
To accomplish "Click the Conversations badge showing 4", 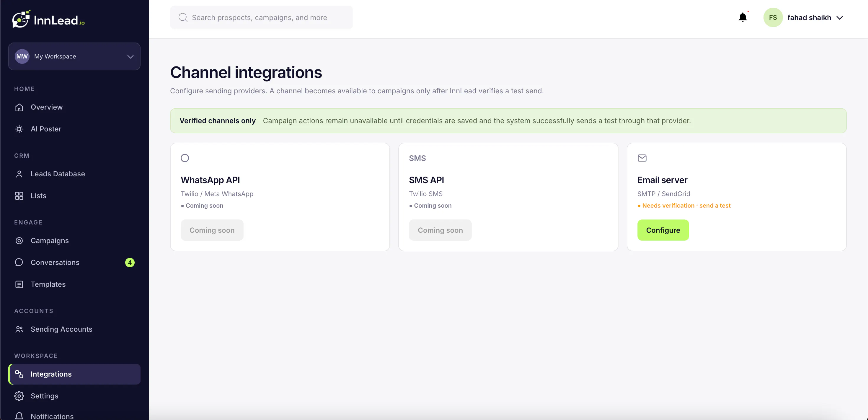I will click(x=130, y=263).
